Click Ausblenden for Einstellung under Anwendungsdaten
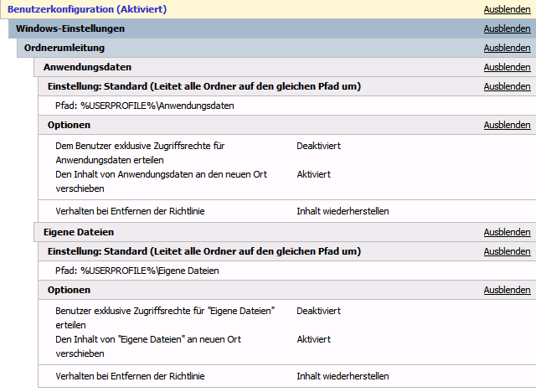536x392 pixels. click(507, 86)
